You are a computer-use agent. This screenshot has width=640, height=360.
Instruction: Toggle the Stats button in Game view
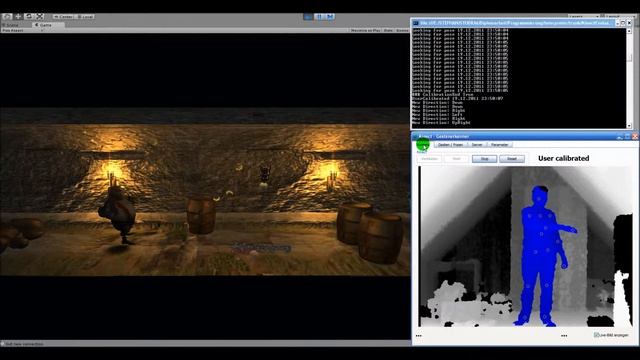388,30
